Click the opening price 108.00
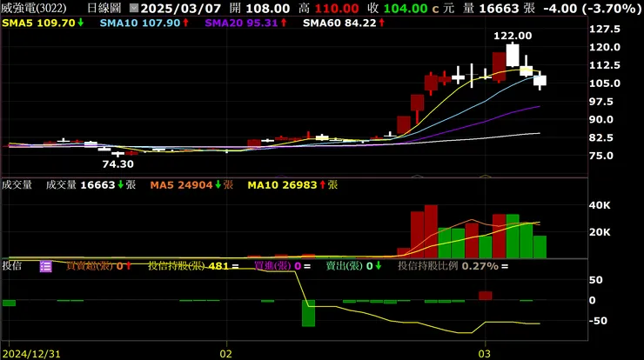This screenshot has width=644, height=360. tap(268, 8)
